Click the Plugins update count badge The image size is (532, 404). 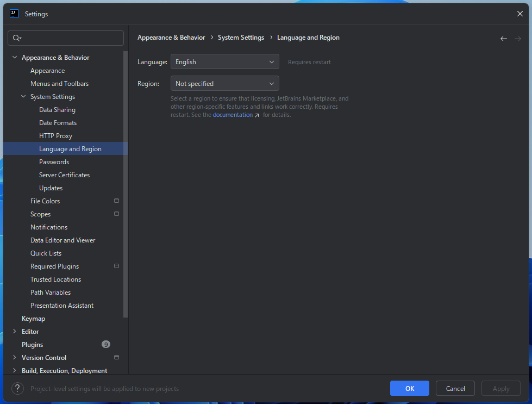pyautogui.click(x=105, y=345)
